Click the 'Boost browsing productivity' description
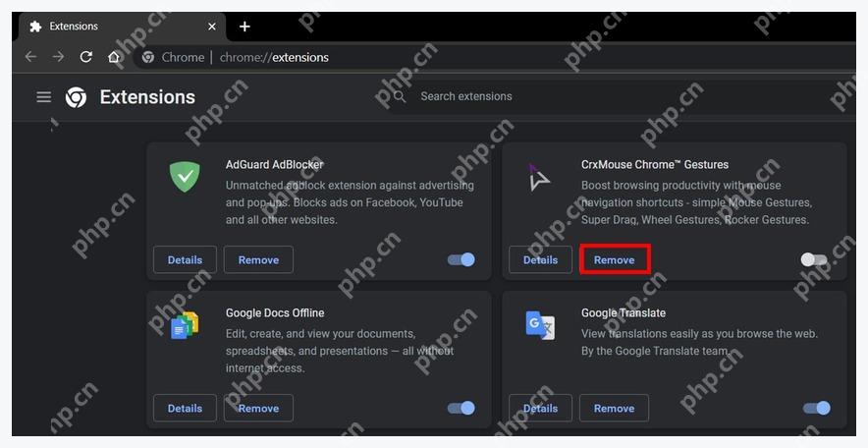 pyautogui.click(x=696, y=202)
